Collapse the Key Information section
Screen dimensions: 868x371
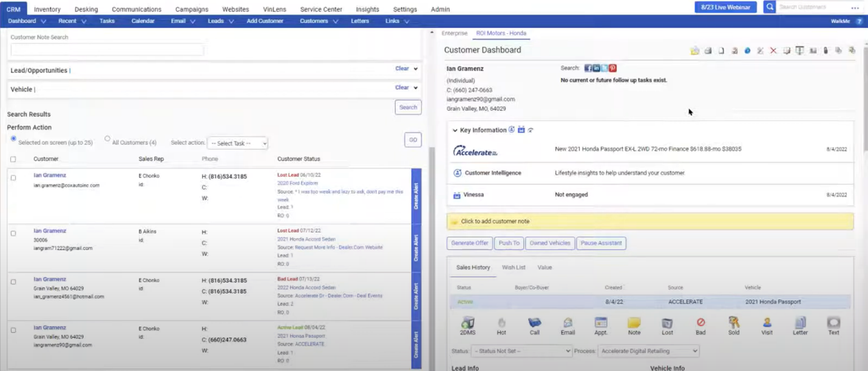click(x=455, y=130)
